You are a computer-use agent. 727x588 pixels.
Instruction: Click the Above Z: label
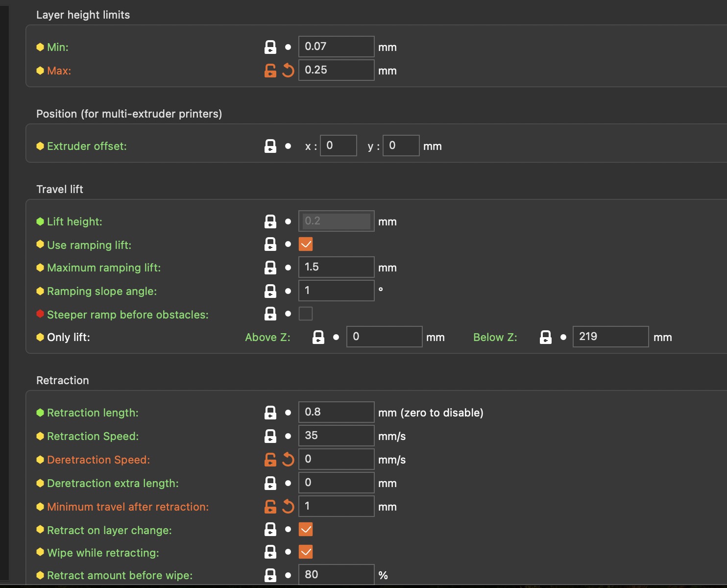(267, 337)
